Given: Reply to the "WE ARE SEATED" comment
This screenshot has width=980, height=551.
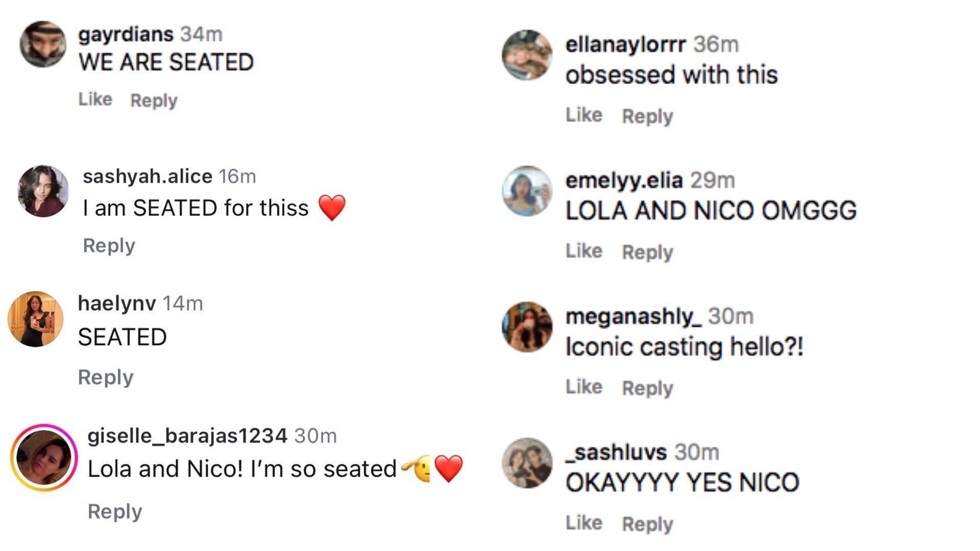Looking at the screenshot, I should 154,101.
